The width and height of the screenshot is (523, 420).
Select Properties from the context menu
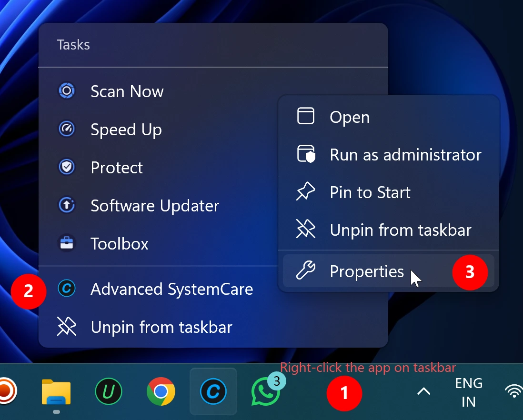point(367,271)
